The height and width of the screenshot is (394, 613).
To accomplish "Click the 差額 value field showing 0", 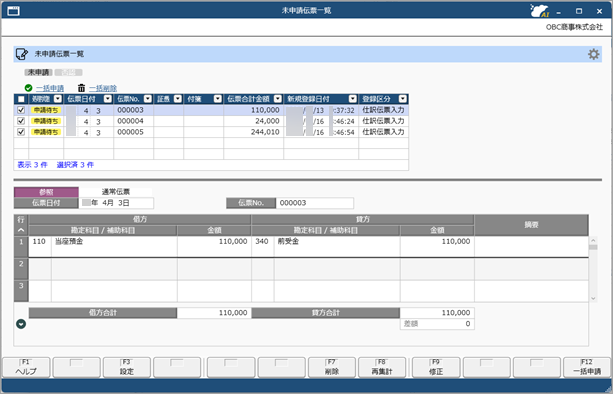I will point(437,324).
